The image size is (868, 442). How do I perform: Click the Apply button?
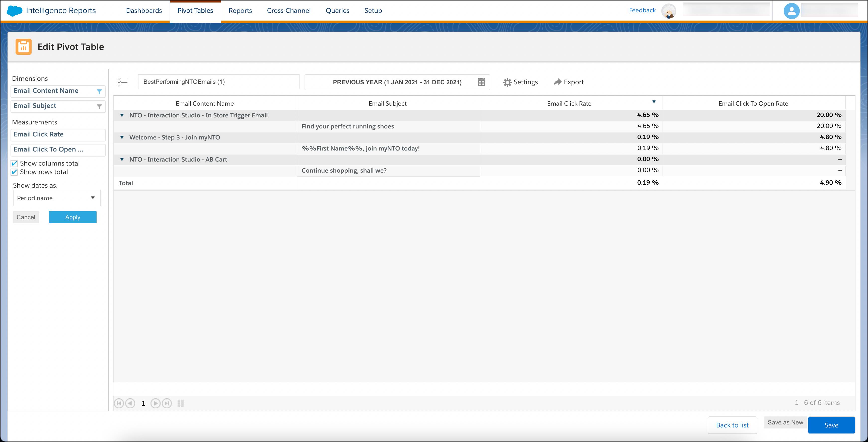click(73, 217)
